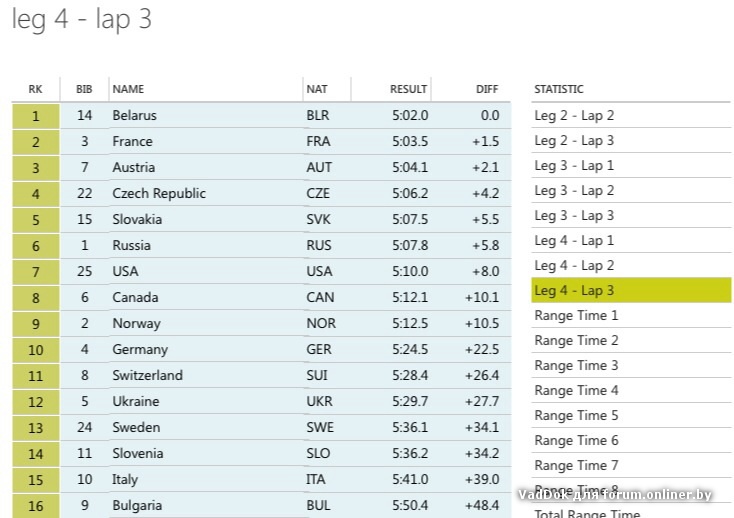Click the Bulgaria result row
This screenshot has width=734, height=518.
click(137, 506)
